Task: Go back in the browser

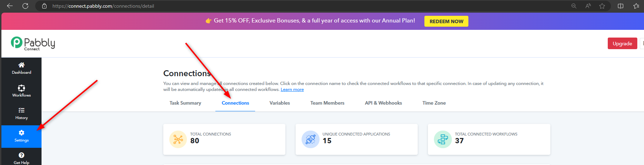Action: [x=10, y=6]
